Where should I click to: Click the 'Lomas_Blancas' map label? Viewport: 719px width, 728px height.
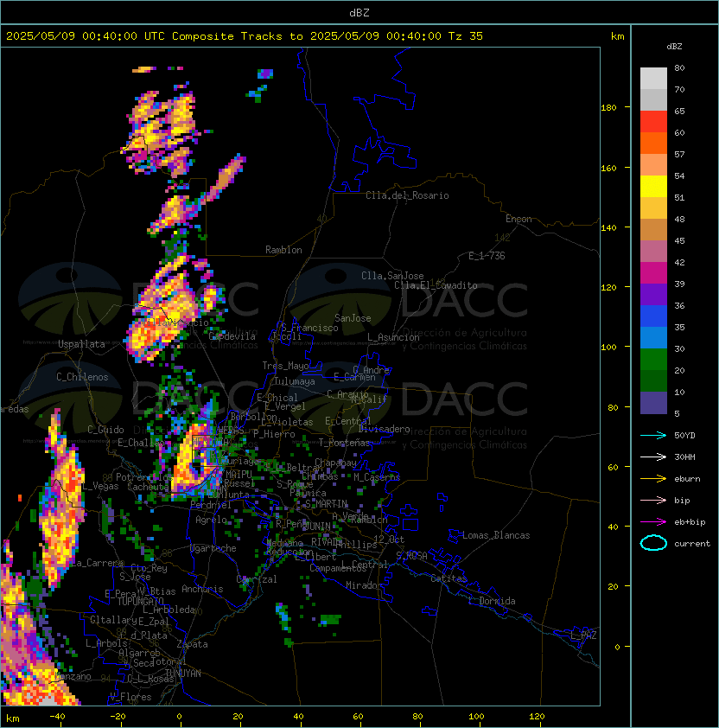[496, 535]
